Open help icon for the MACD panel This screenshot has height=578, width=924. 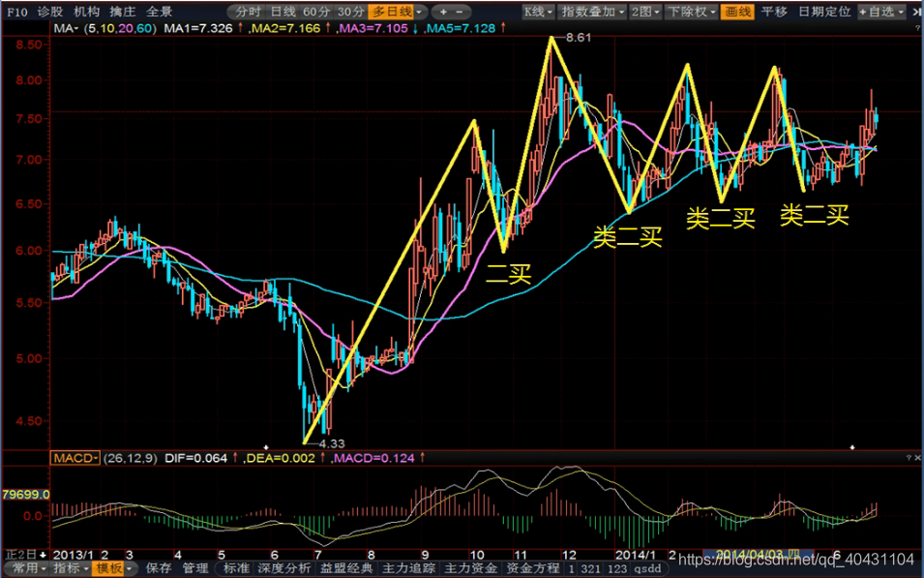pyautogui.click(x=909, y=457)
